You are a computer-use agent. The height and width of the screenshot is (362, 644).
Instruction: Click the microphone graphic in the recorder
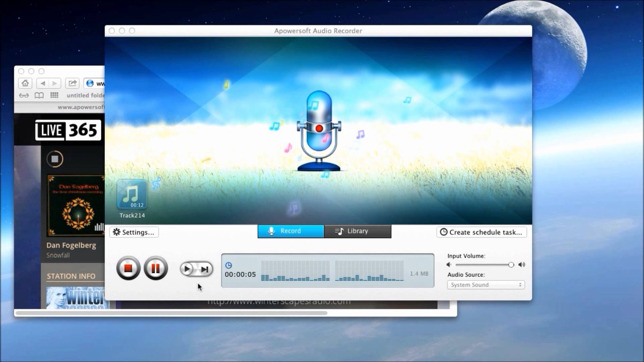pos(319,131)
